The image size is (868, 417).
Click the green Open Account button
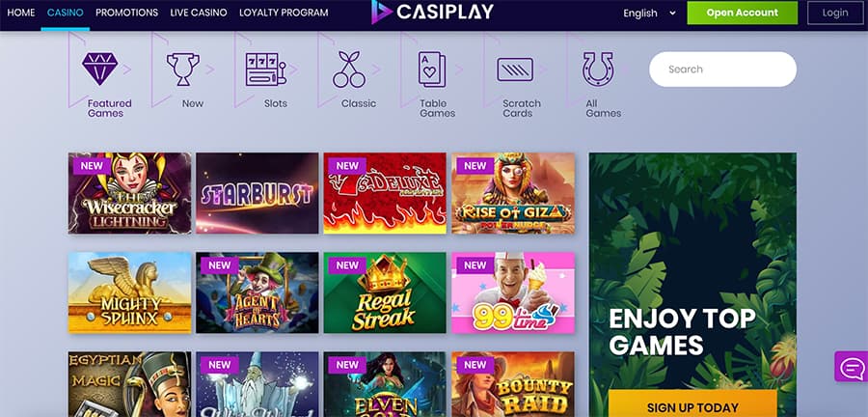(743, 13)
